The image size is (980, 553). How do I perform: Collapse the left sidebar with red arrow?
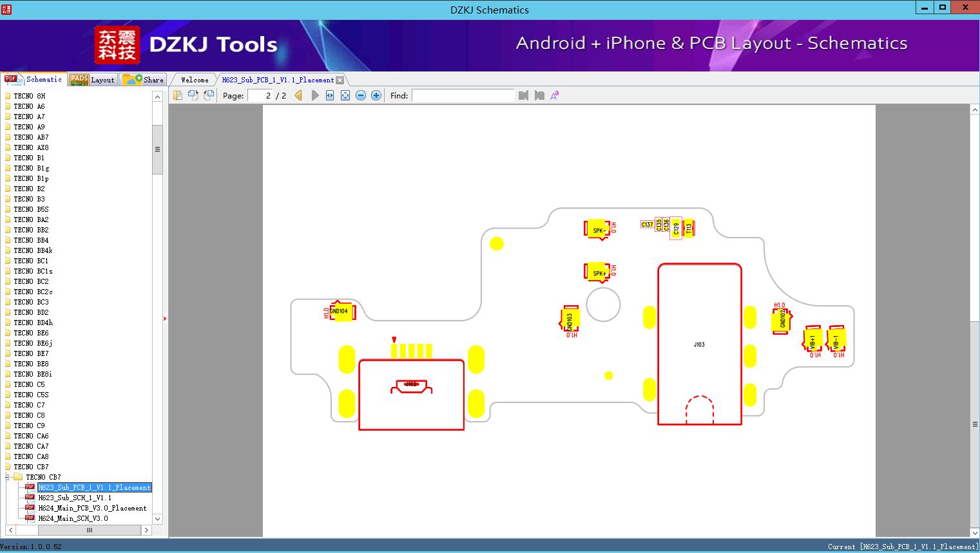(x=165, y=319)
